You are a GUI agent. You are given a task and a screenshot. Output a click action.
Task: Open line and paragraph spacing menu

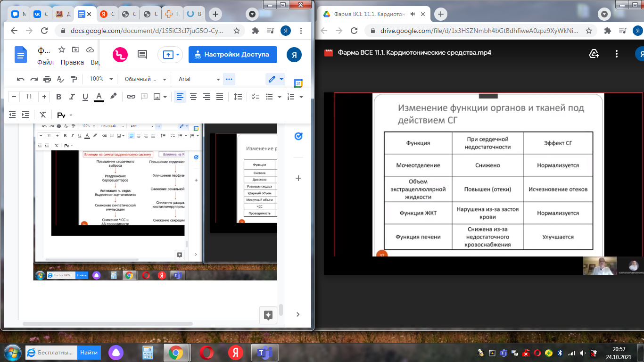click(238, 97)
